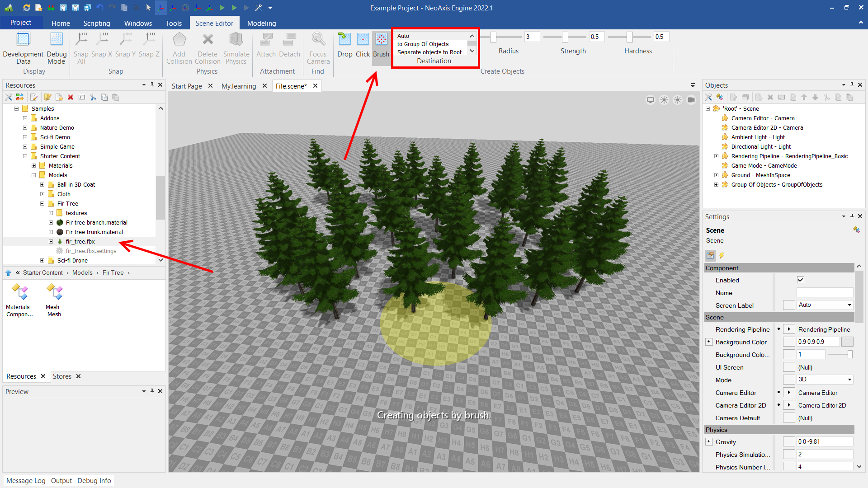This screenshot has height=488, width=868.
Task: Switch to the My.learning document tab
Action: [239, 86]
